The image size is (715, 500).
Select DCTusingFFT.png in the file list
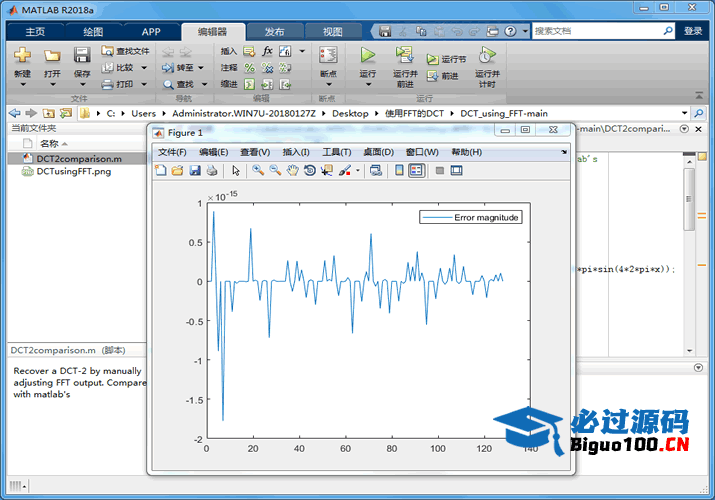coord(73,171)
